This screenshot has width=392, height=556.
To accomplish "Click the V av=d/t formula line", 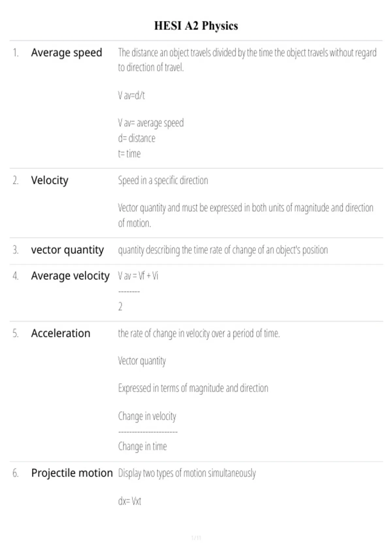I will click(131, 95).
